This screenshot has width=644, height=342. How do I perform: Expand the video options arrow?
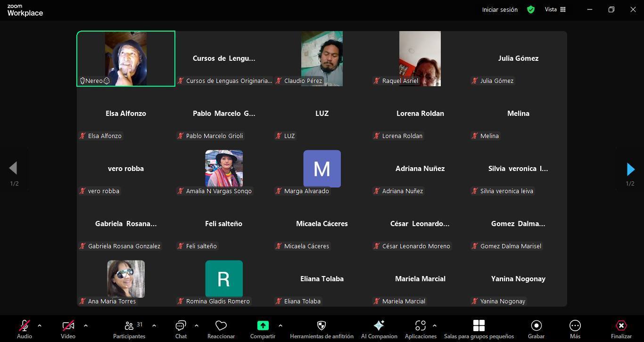(x=86, y=326)
